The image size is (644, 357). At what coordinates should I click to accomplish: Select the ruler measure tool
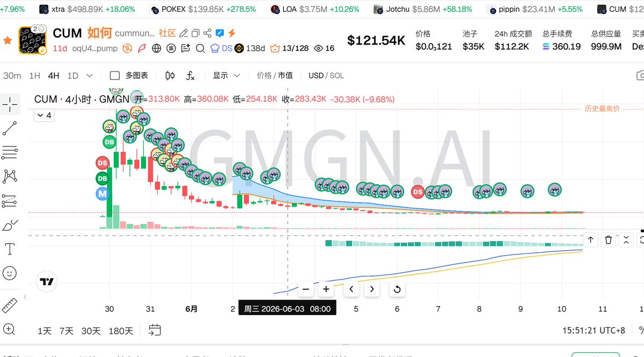coord(10,305)
